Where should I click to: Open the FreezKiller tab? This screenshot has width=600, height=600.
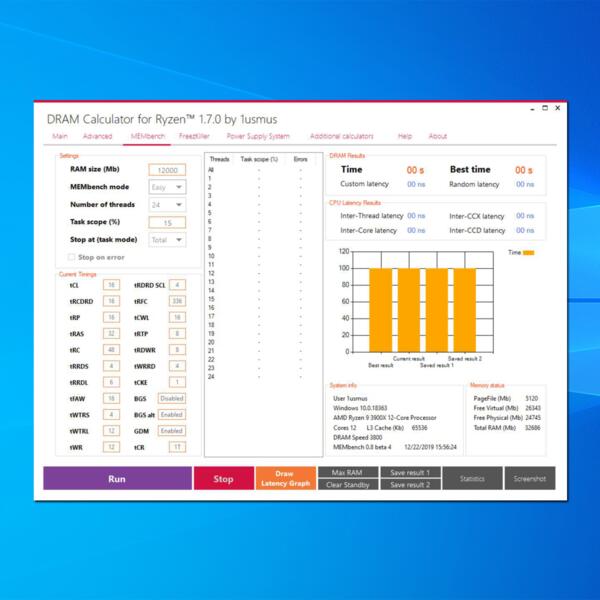194,136
